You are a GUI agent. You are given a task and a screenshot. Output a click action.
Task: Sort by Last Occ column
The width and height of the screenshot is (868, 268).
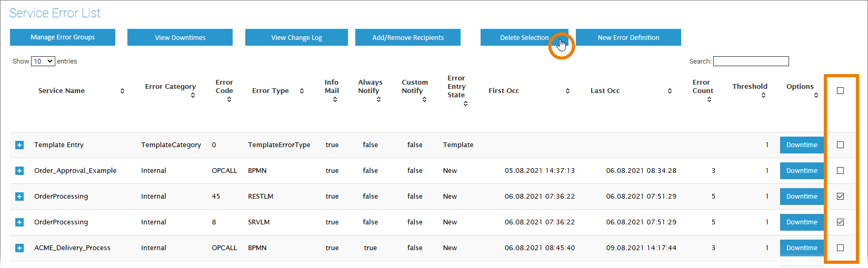pyautogui.click(x=670, y=91)
